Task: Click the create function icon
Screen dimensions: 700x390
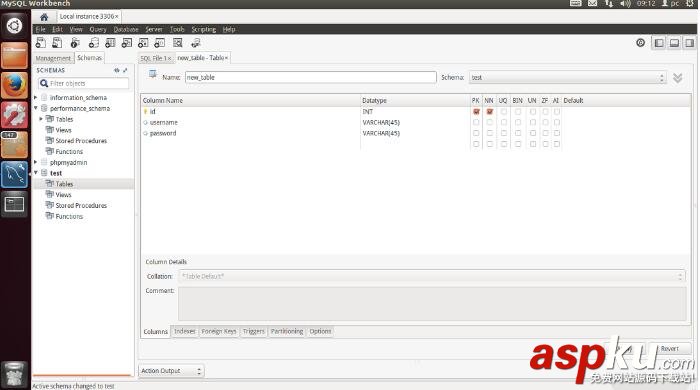Action: tap(160, 43)
